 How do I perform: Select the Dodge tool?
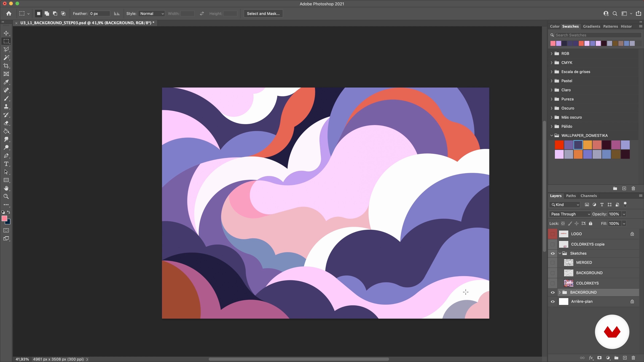tap(6, 147)
